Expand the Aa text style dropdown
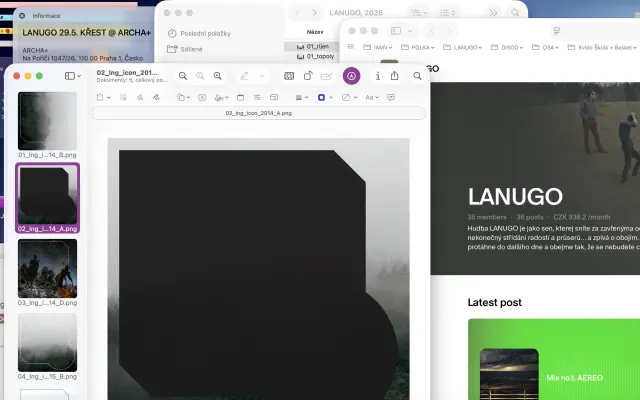 (371, 98)
